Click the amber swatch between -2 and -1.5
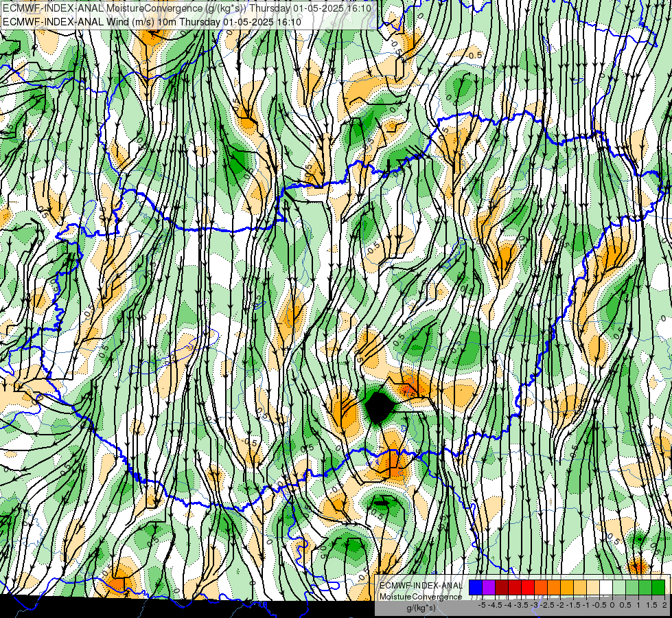The height and width of the screenshot is (618, 672). pyautogui.click(x=567, y=588)
